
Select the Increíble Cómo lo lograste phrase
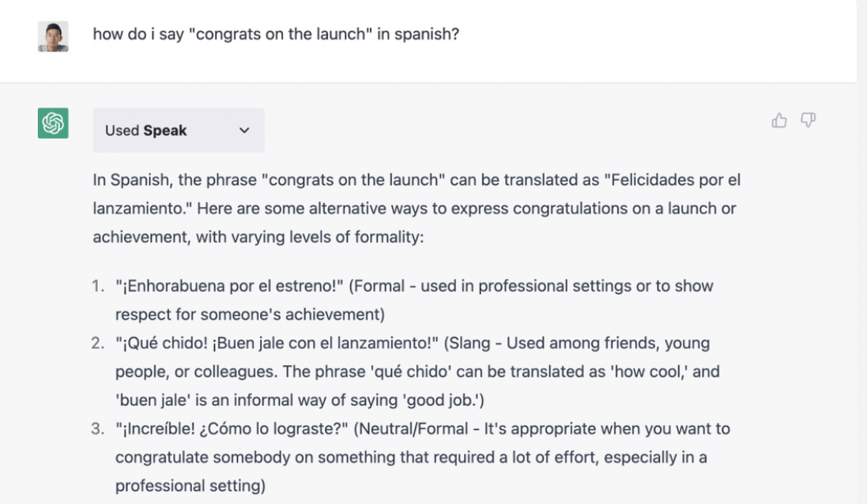tap(232, 429)
